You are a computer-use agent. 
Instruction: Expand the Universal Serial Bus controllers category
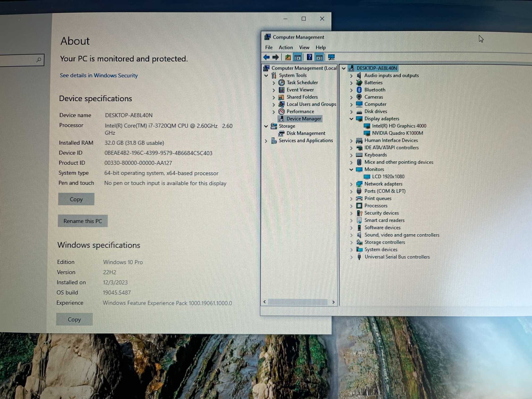pyautogui.click(x=351, y=257)
